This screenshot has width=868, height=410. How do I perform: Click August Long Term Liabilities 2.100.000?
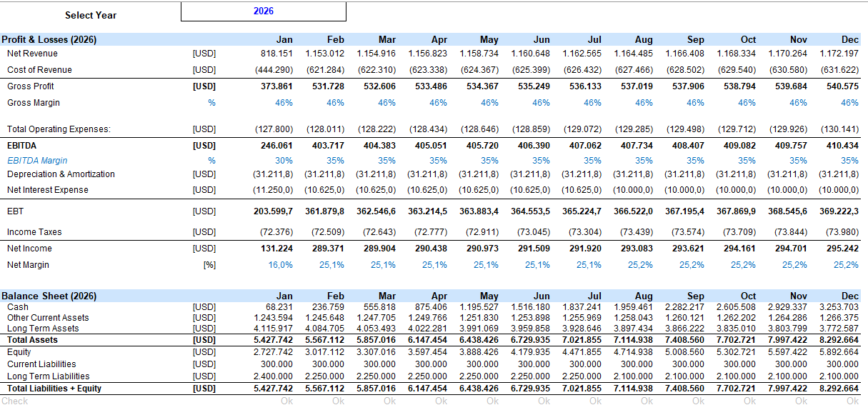click(x=633, y=376)
